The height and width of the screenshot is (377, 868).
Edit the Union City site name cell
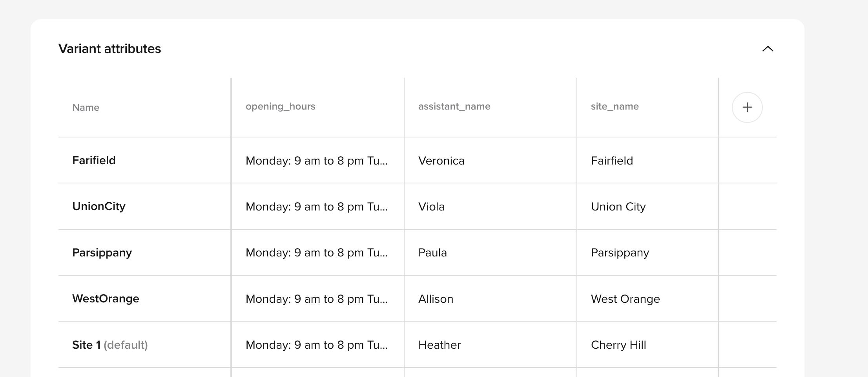point(618,207)
